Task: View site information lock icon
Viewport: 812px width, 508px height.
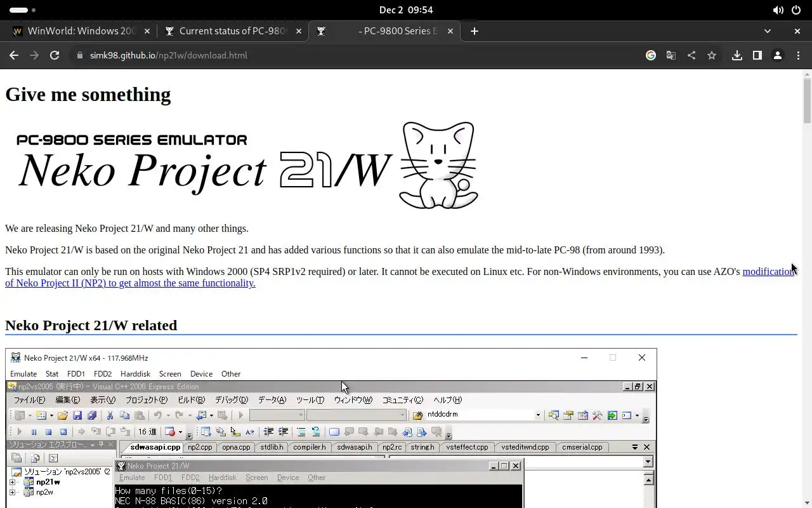Action: click(79, 55)
